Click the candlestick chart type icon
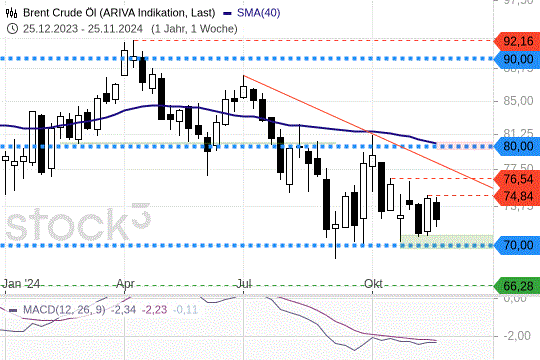 11,13
